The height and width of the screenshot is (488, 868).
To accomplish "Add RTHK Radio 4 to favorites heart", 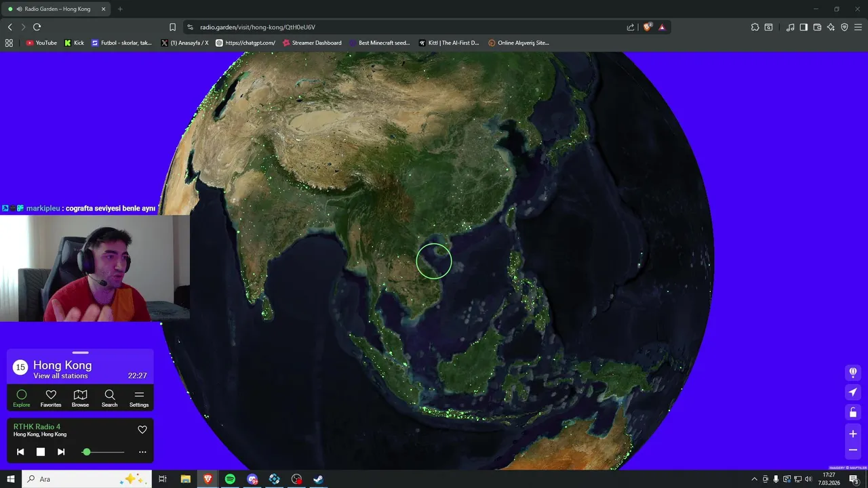I will (142, 430).
